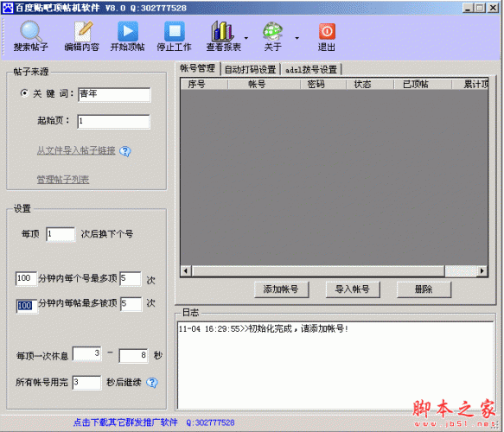The image size is (504, 432).
Task: Click the 密码 column header
Action: pos(323,84)
